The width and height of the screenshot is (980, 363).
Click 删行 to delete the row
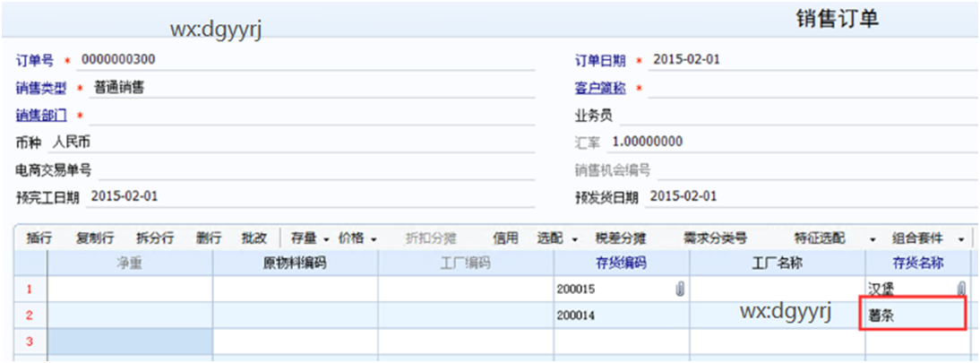tap(209, 238)
